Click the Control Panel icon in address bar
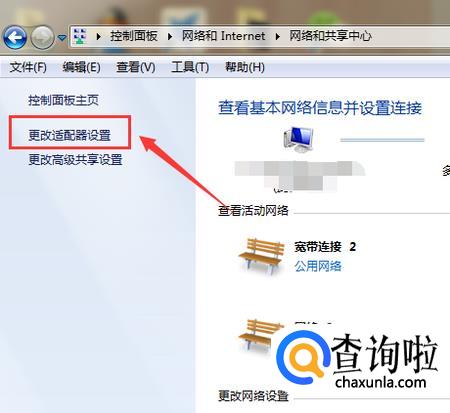This screenshot has height=413, width=450. (x=80, y=36)
